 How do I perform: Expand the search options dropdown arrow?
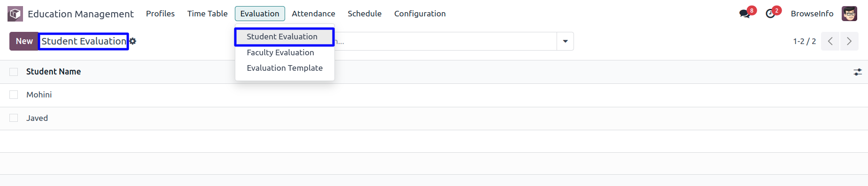coord(565,41)
